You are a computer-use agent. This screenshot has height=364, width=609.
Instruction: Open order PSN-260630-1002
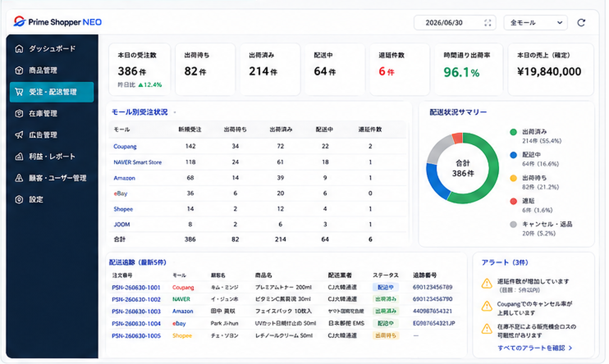[136, 300]
